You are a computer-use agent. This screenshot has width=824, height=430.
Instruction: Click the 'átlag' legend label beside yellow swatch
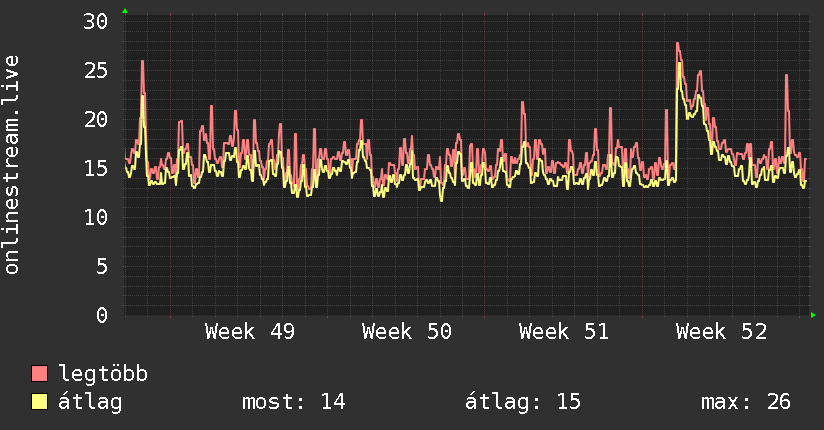[90, 402]
